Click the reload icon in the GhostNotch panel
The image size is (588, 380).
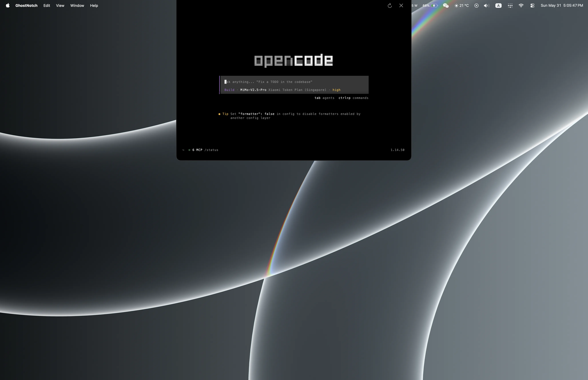[390, 5]
